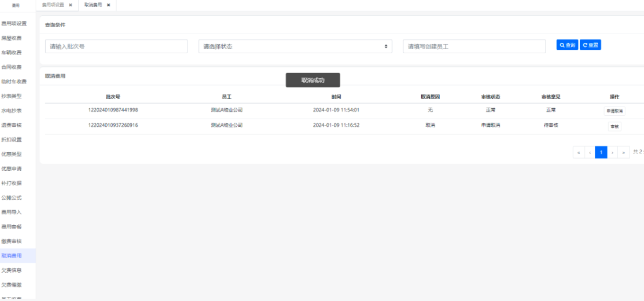Select 欠费信息 from the left sidebar

(x=12, y=270)
